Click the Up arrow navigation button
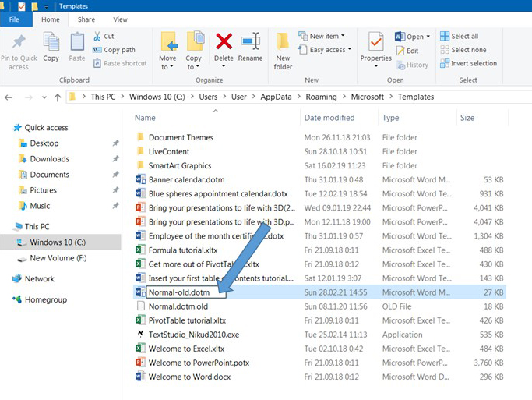Image resolution: width=532 pixels, height=400 pixels. point(57,97)
